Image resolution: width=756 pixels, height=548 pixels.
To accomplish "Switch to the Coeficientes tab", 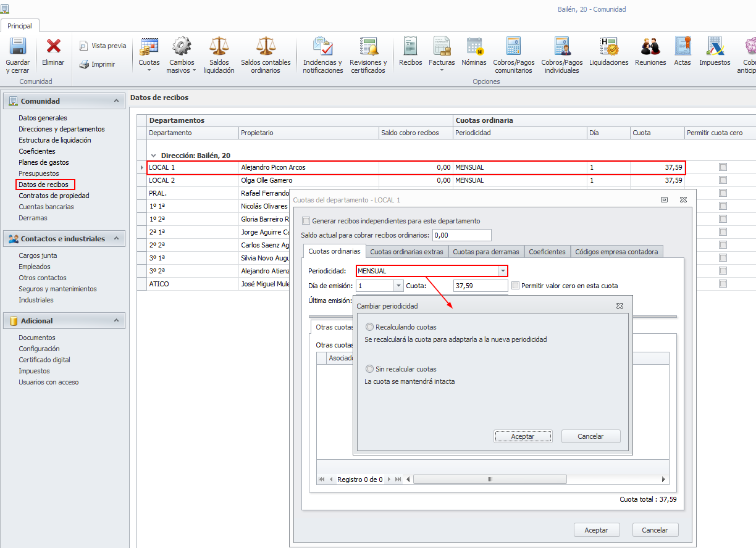I will tap(547, 252).
